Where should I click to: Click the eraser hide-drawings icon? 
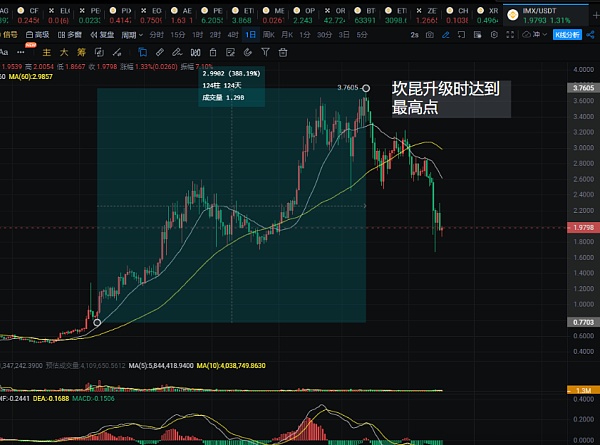click(x=248, y=52)
